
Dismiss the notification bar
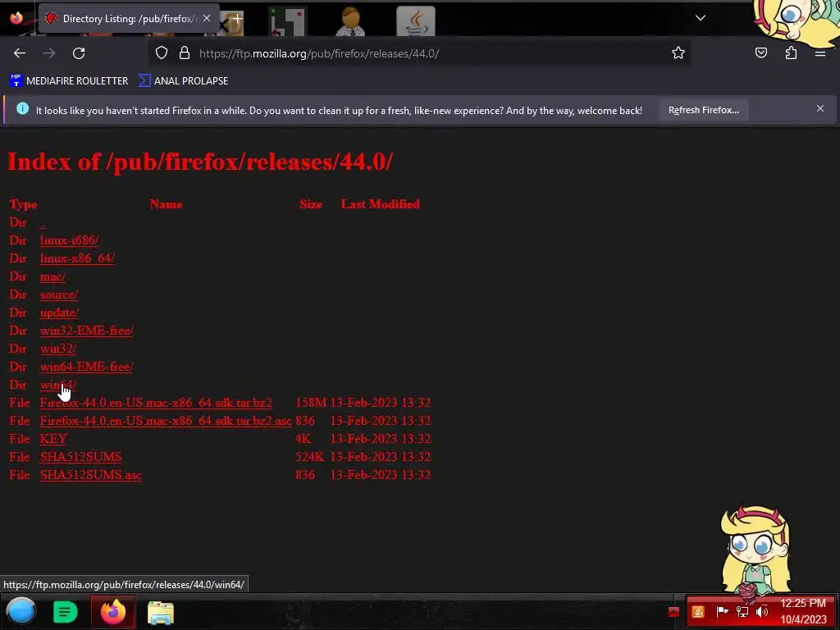pyautogui.click(x=820, y=109)
